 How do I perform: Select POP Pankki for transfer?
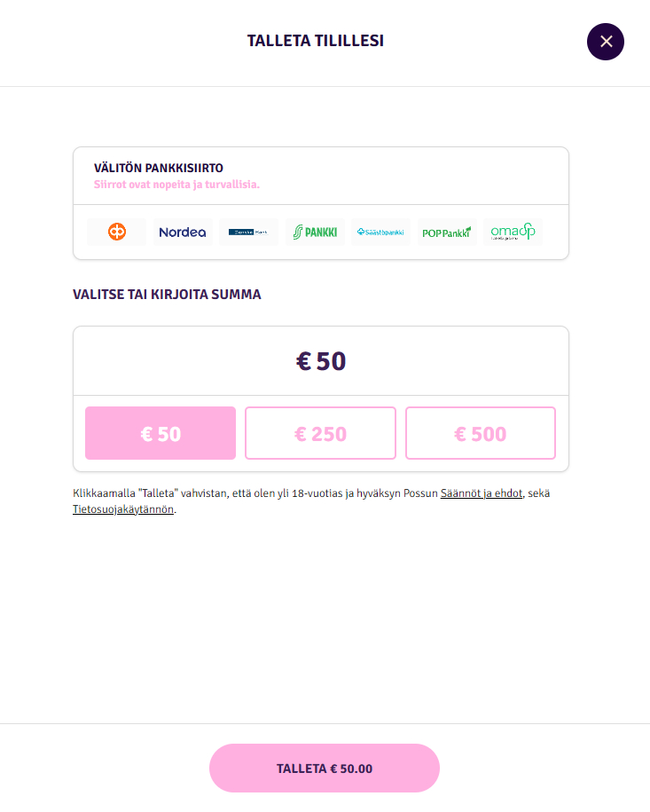pyautogui.click(x=447, y=232)
